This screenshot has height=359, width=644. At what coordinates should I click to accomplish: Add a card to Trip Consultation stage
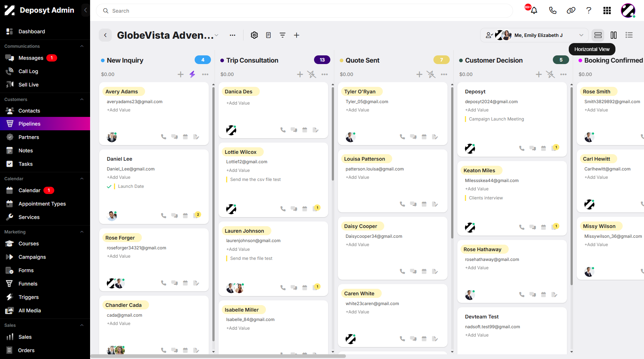(300, 74)
